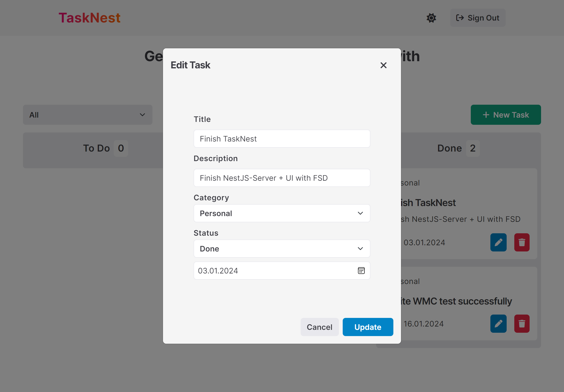Close the Edit Task dialog with X
The width and height of the screenshot is (564, 392).
(383, 65)
